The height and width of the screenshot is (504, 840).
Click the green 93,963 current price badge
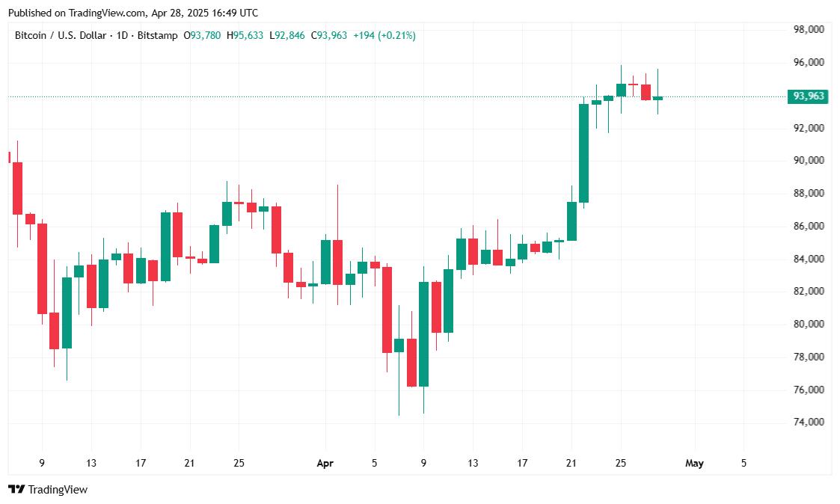point(808,96)
